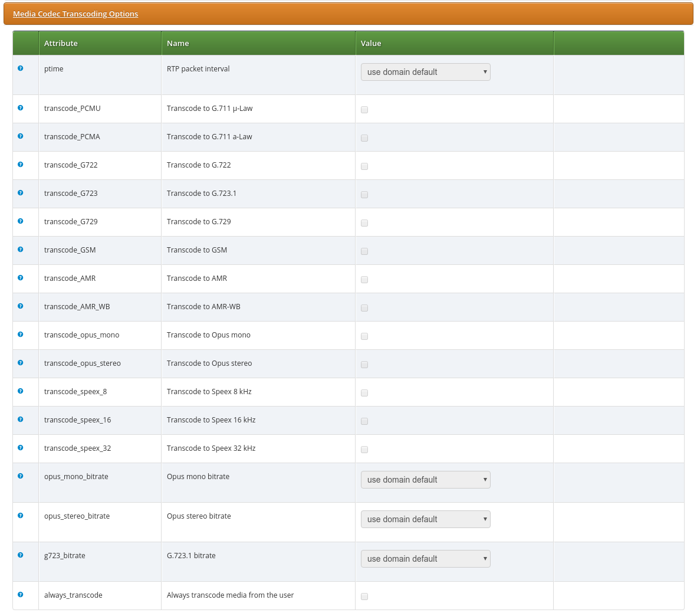Click the help icon for always_transcode
Image resolution: width=697 pixels, height=616 pixels.
20,595
